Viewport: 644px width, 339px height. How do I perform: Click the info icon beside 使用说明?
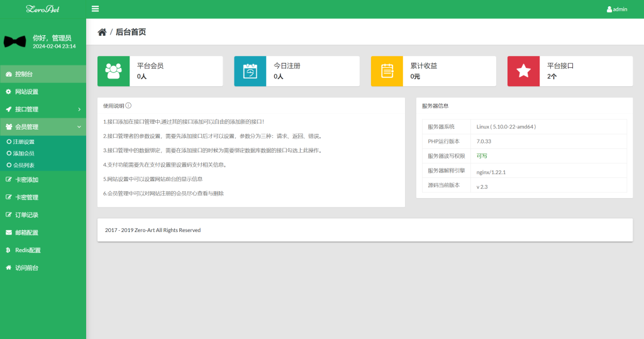point(128,106)
